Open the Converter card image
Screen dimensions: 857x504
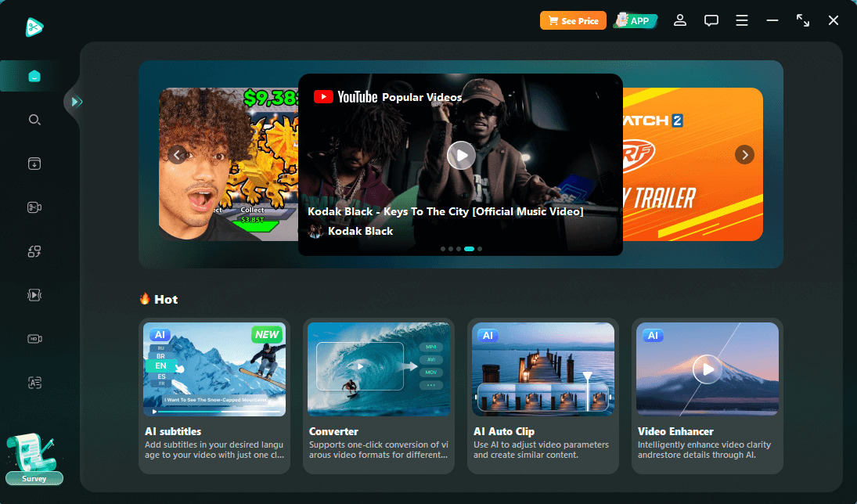click(379, 369)
